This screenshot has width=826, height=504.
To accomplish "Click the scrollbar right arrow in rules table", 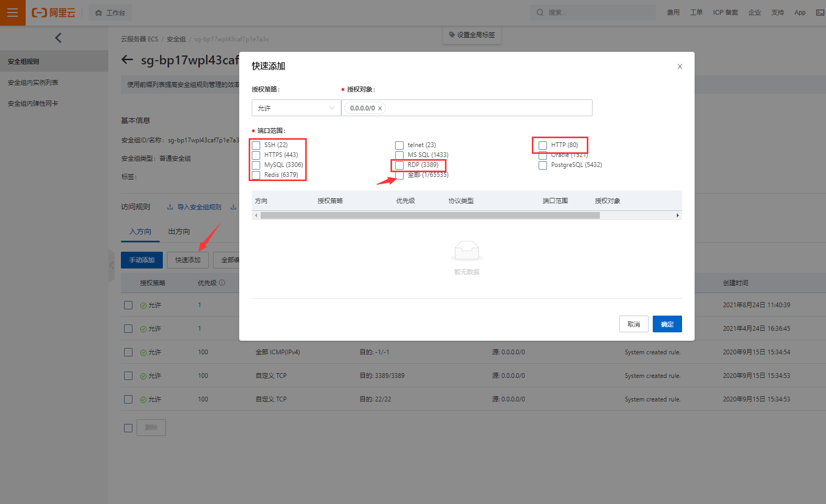I will [x=677, y=216].
